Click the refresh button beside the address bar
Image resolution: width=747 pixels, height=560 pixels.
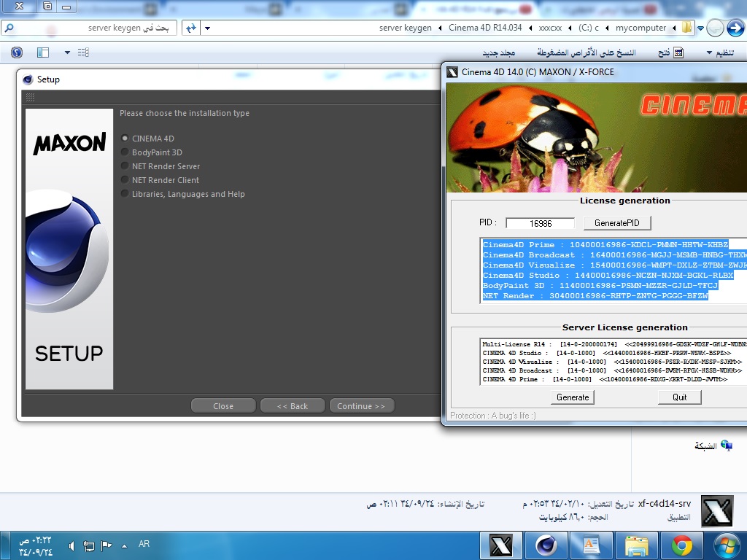click(191, 28)
